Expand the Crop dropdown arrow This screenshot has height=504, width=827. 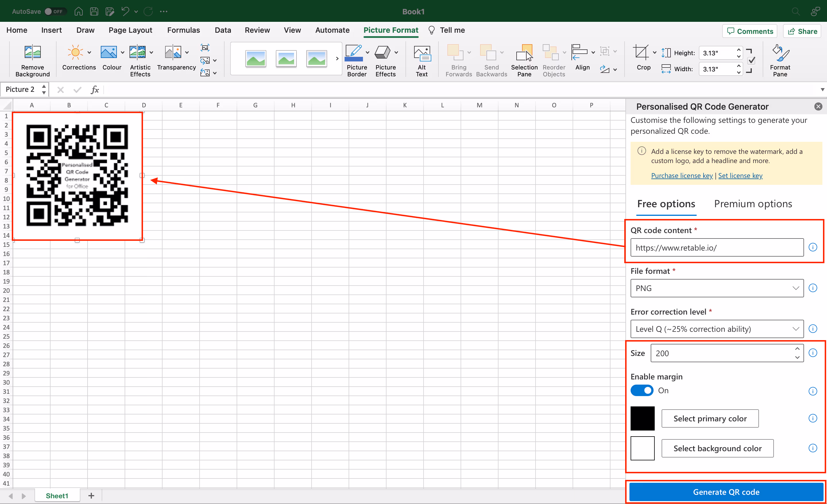(654, 52)
